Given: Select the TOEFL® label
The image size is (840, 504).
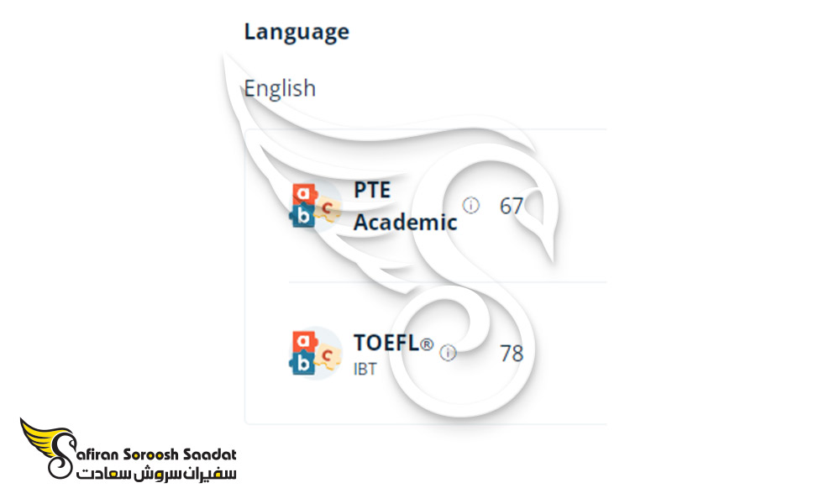Looking at the screenshot, I should (394, 343).
